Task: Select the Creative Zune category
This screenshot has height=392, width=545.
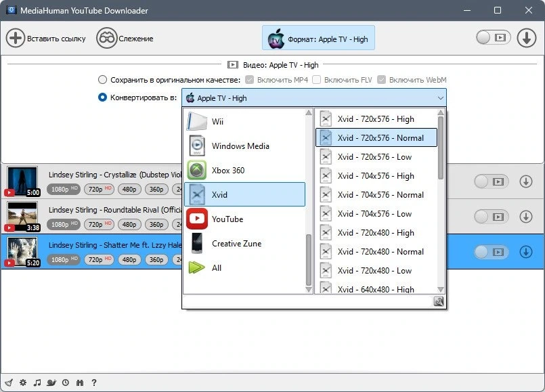Action: tap(244, 243)
